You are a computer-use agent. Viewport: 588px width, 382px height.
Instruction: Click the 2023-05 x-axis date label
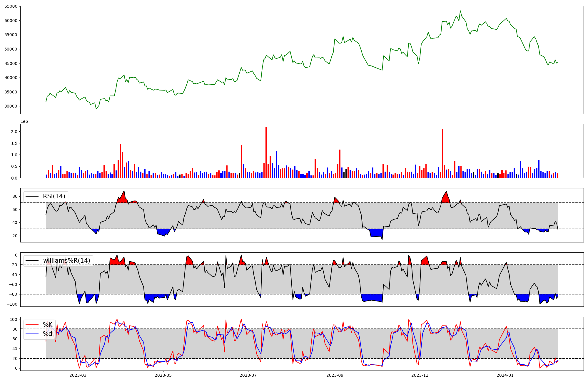(163, 375)
